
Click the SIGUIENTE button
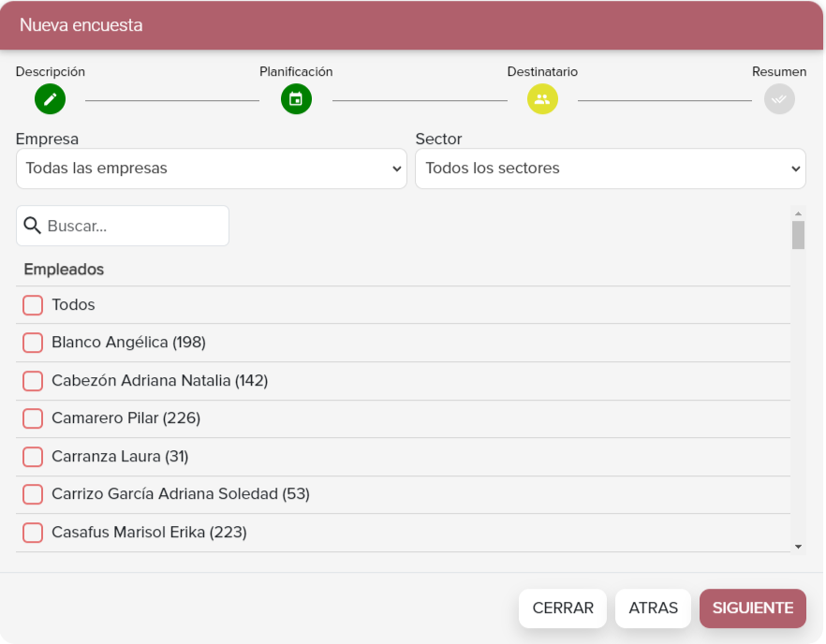[x=753, y=608]
